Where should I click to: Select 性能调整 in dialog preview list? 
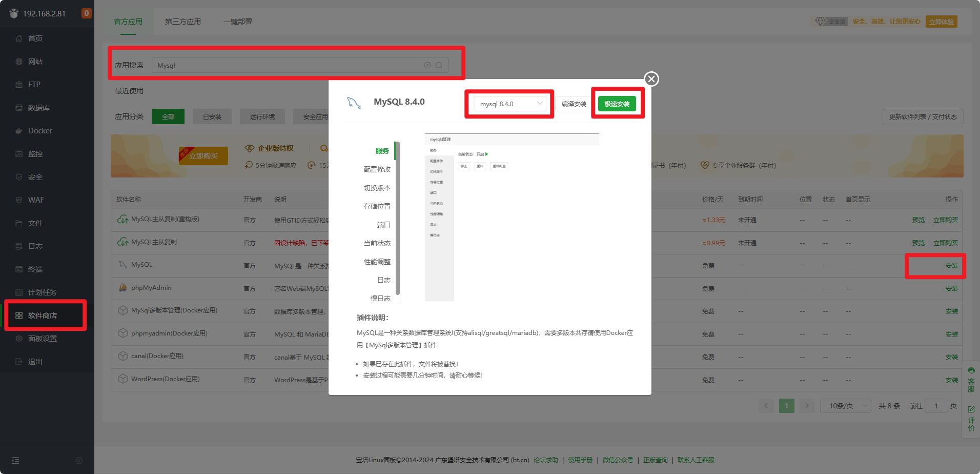click(377, 262)
